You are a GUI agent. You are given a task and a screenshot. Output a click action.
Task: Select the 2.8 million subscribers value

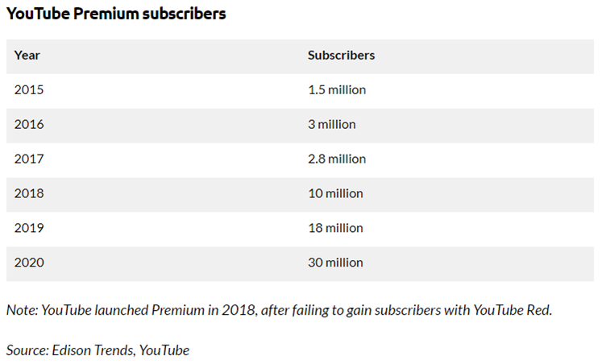point(337,159)
